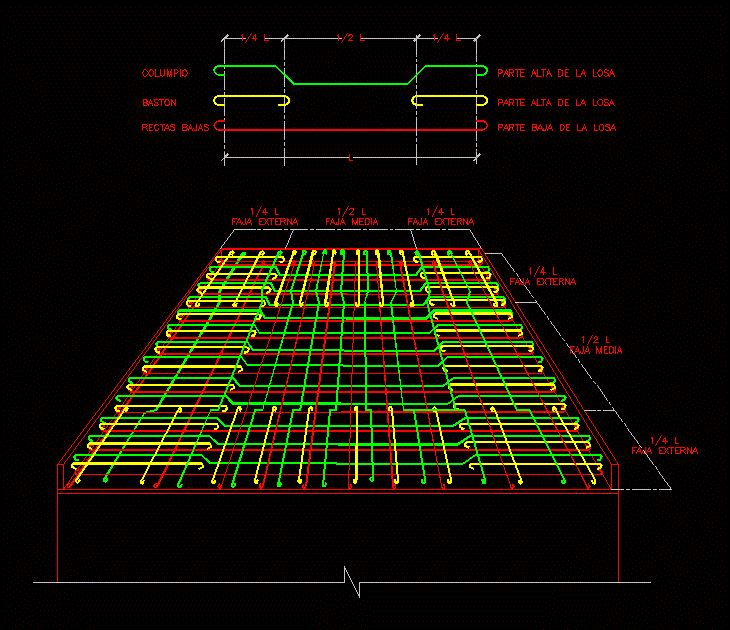The image size is (730, 630).
Task: Click FAJA MEDIA label above the slab
Action: tap(351, 222)
